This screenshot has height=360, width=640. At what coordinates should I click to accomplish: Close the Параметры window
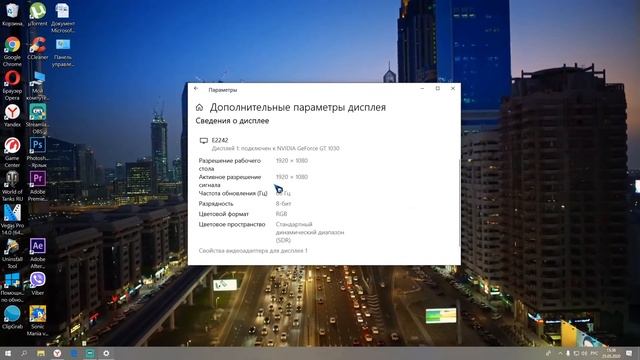[453, 89]
